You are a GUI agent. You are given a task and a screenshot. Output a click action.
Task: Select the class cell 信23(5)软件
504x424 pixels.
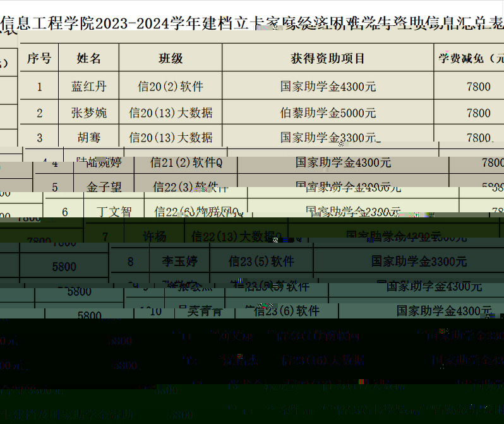(261, 261)
